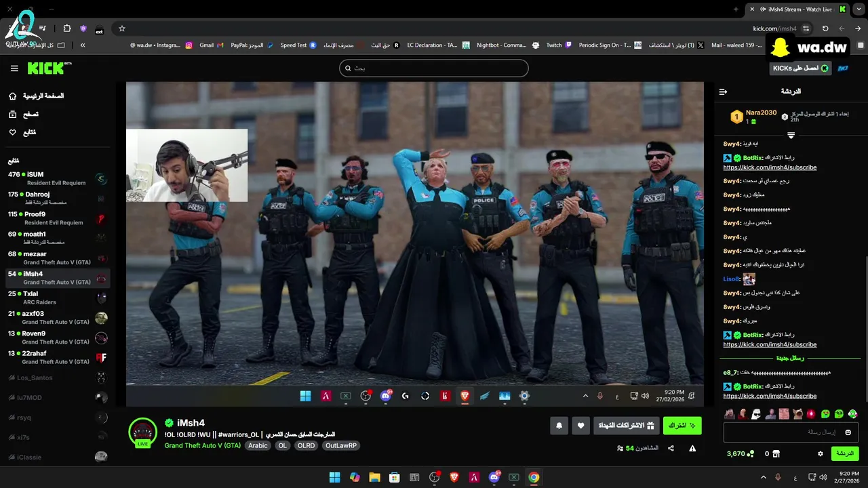Open the chat shop icon showing 0
Viewport: 868px width, 488px height.
[776, 453]
